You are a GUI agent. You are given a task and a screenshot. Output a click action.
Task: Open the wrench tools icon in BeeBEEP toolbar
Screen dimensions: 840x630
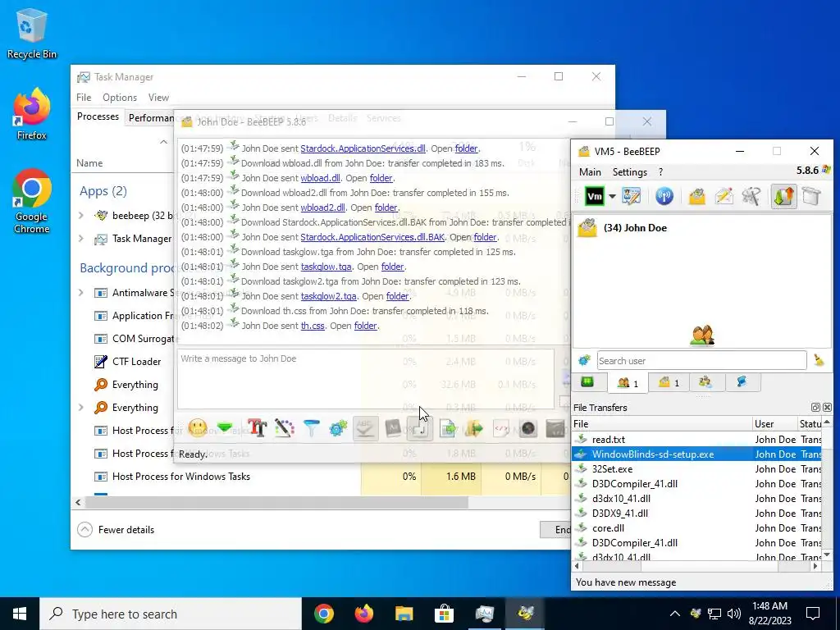pyautogui.click(x=751, y=196)
